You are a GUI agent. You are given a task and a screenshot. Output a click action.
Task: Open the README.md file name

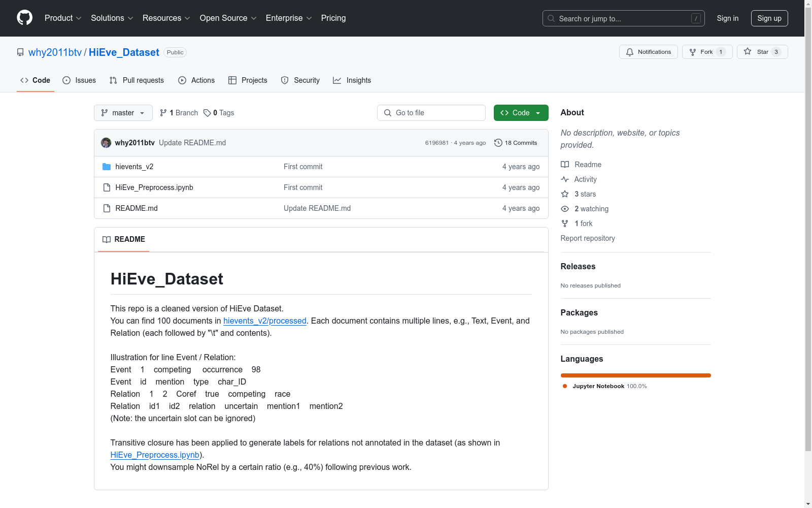click(137, 208)
